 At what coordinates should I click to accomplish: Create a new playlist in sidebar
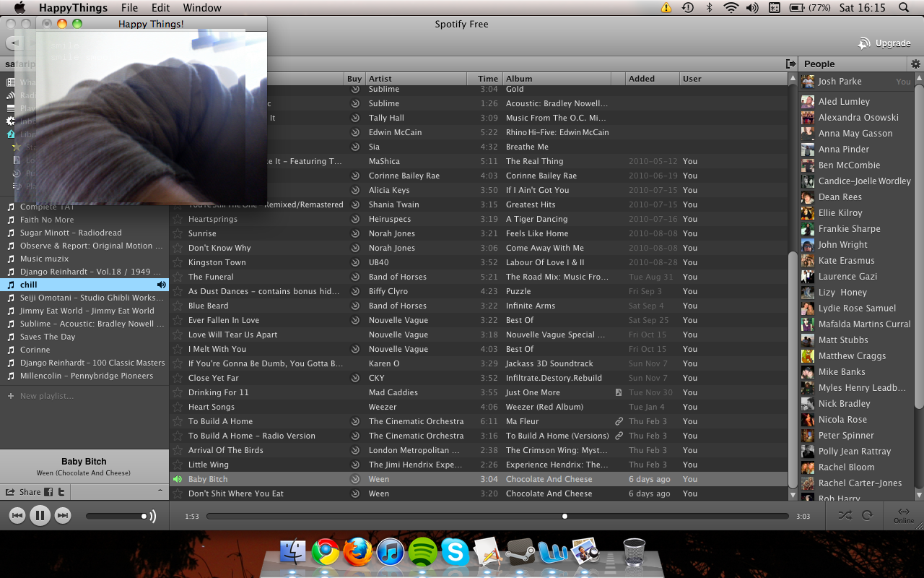pyautogui.click(x=46, y=396)
